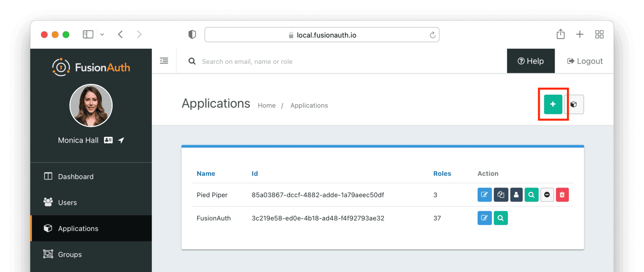This screenshot has height=272, width=644.
Task: Sort by Name column header
Action: (206, 174)
